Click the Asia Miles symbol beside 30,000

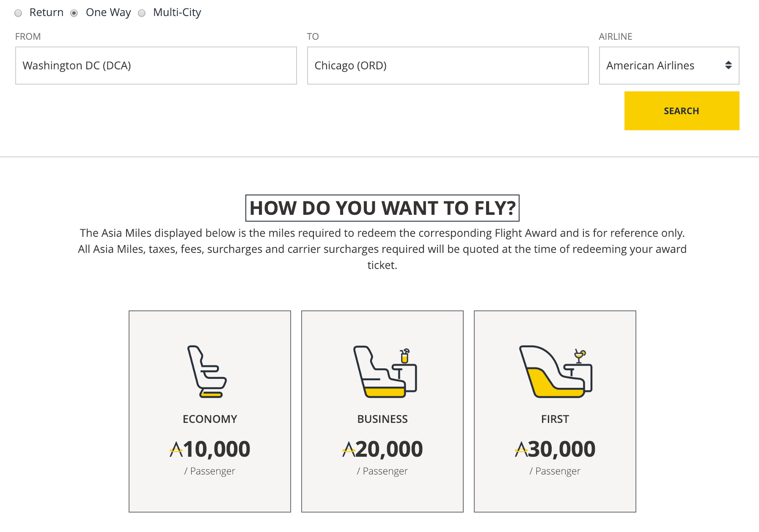click(521, 450)
